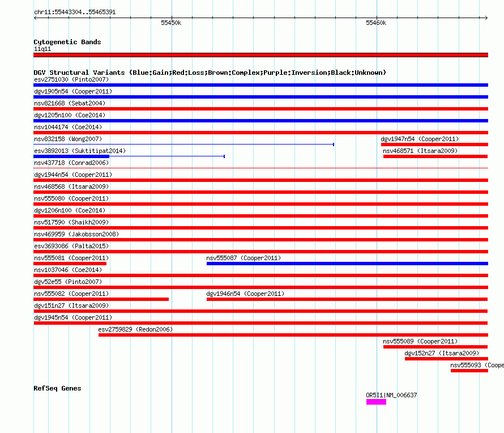This screenshot has width=504, height=433.
Task: Click the OR5I1|NM_006637 gene label
Action: coord(391,395)
